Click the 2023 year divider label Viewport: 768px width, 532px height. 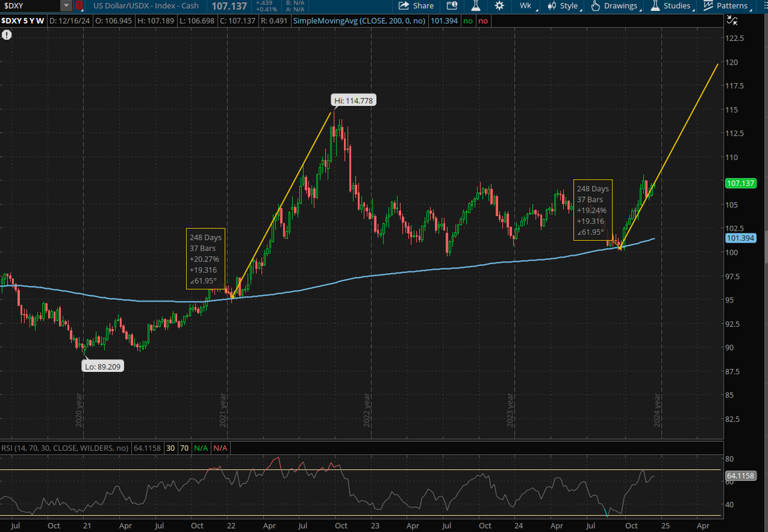tap(511, 411)
